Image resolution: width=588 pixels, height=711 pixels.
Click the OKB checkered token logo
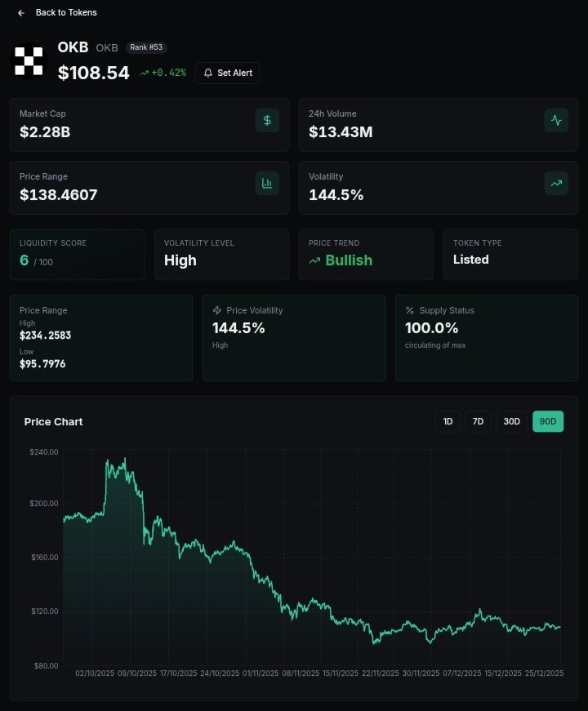click(x=29, y=60)
